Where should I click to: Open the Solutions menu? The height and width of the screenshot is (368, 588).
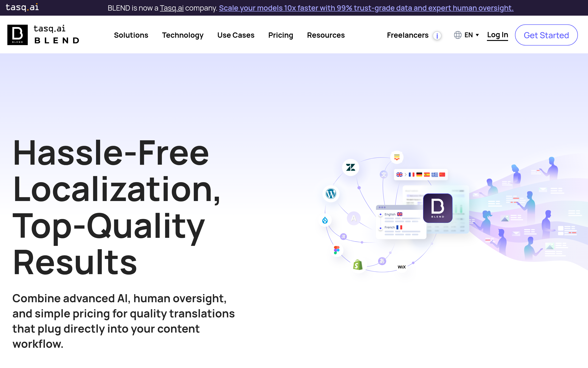(x=131, y=35)
